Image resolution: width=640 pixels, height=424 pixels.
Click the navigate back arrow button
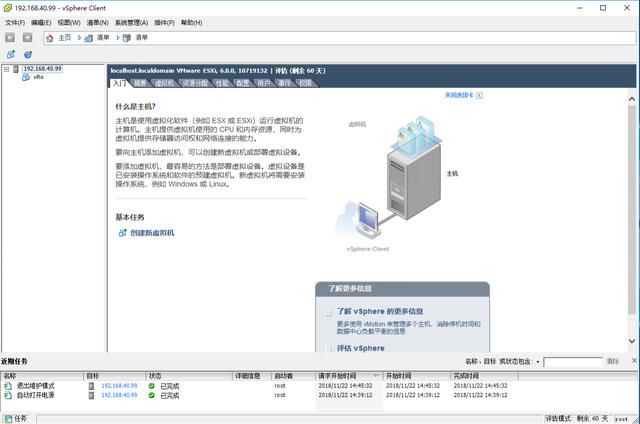click(10, 38)
